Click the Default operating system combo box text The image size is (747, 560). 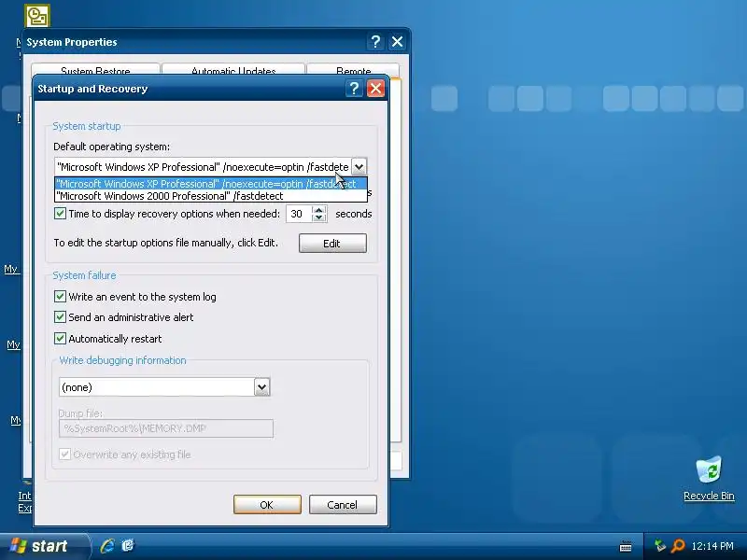pyautogui.click(x=203, y=167)
